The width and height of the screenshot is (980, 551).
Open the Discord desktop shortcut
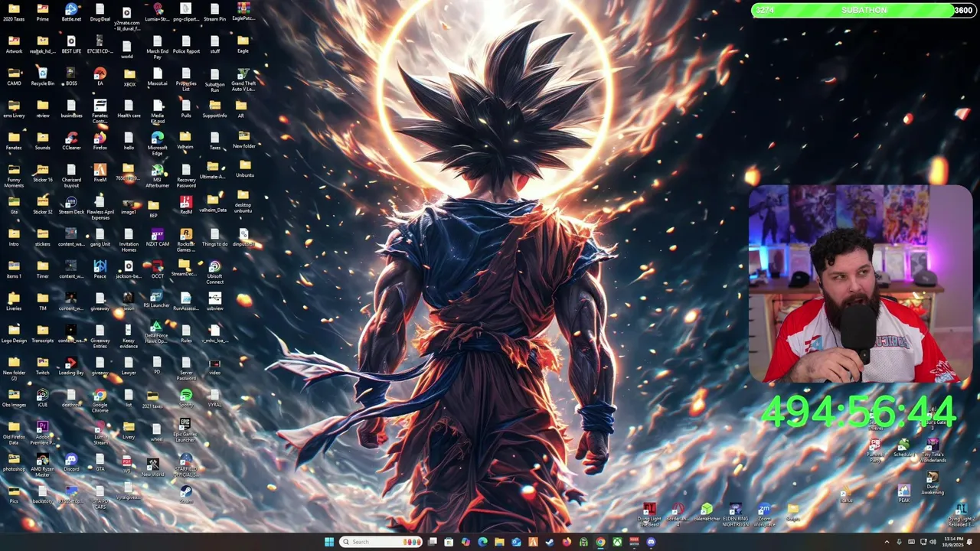click(71, 462)
